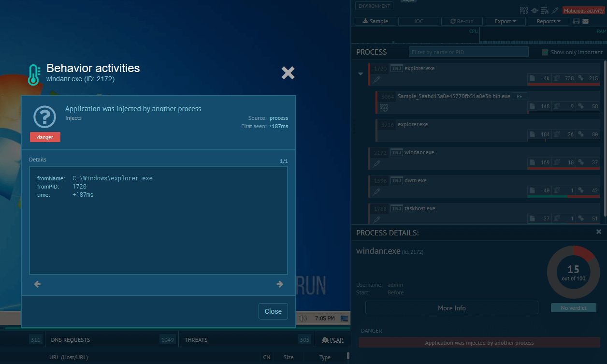Open the Export dropdown
607x364 pixels.
pyautogui.click(x=506, y=21)
